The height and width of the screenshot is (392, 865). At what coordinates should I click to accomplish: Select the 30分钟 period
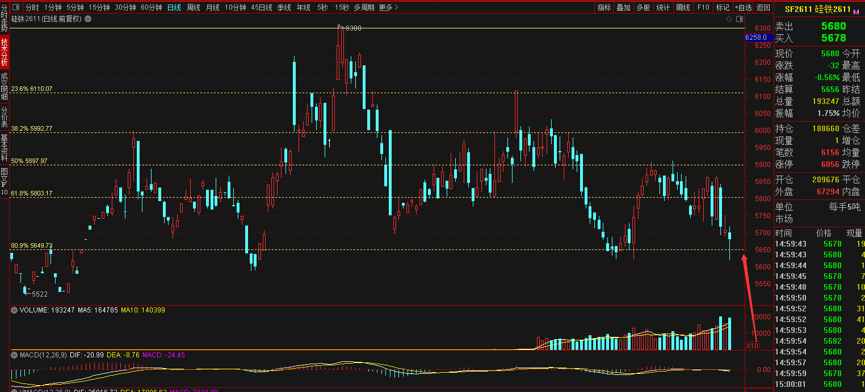(x=126, y=8)
